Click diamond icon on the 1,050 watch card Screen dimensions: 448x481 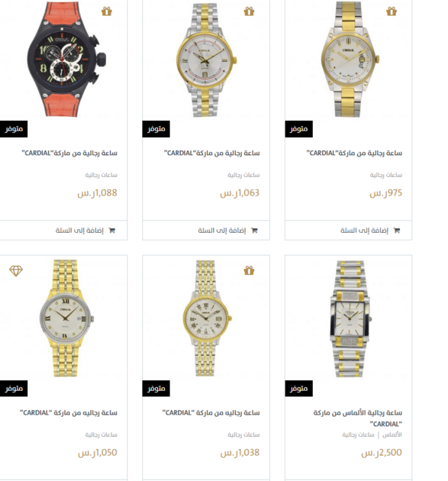pyautogui.click(x=16, y=270)
